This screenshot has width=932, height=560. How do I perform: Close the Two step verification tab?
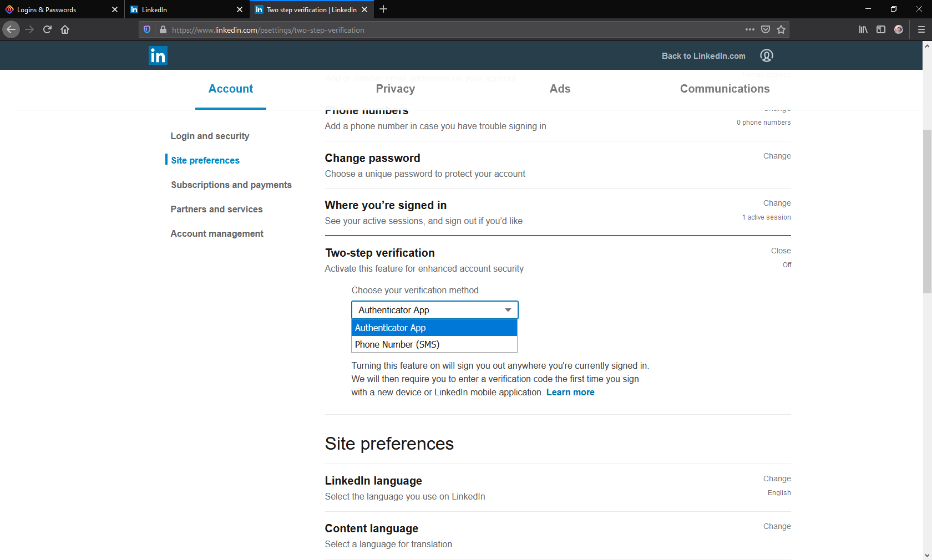[364, 9]
